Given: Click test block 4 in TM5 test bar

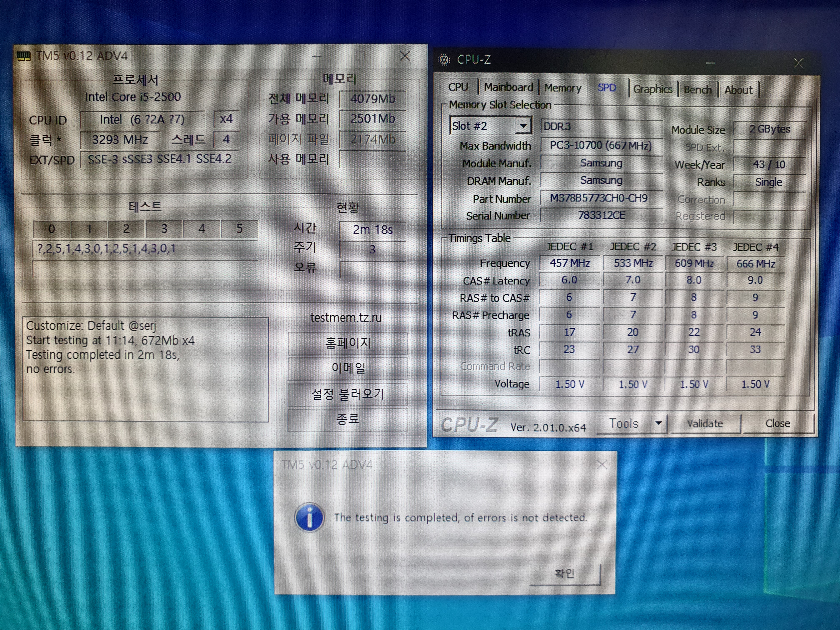Looking at the screenshot, I should point(202,229).
